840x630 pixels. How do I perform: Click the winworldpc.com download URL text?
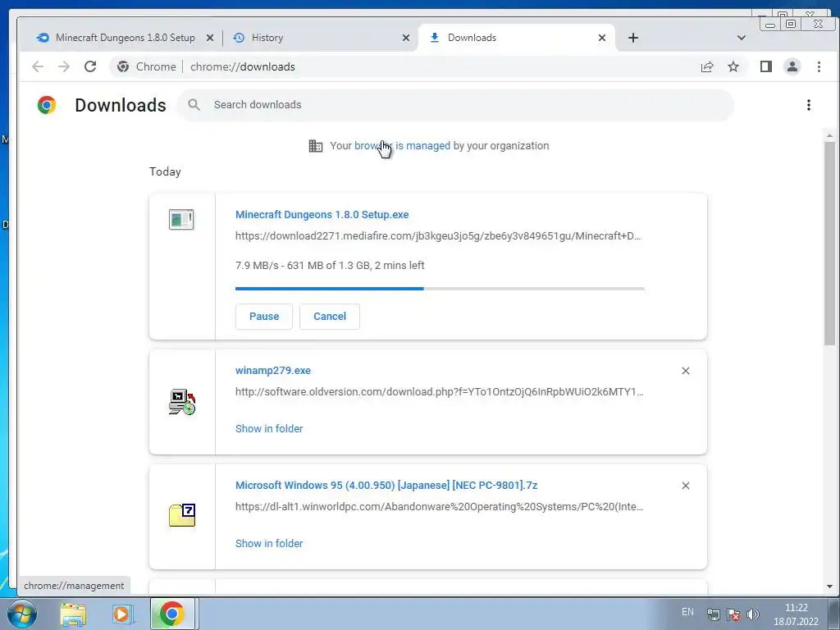point(440,507)
